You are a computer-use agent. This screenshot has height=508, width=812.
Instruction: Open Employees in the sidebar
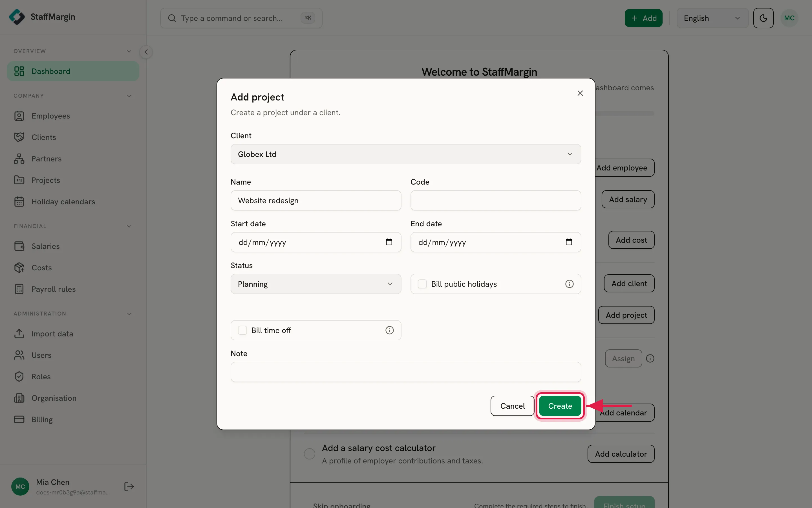pos(73,116)
